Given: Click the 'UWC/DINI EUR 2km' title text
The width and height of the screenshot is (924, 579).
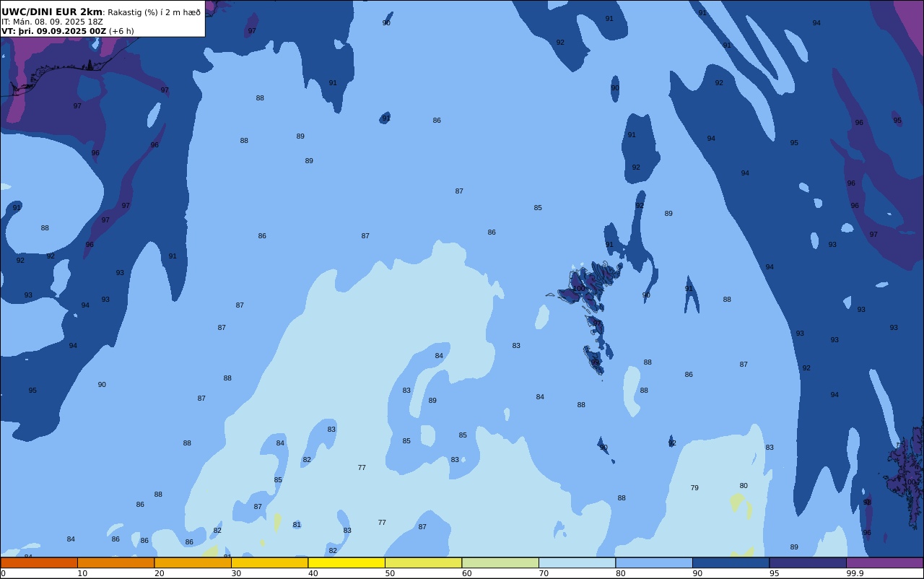Looking at the screenshot, I should coord(52,12).
